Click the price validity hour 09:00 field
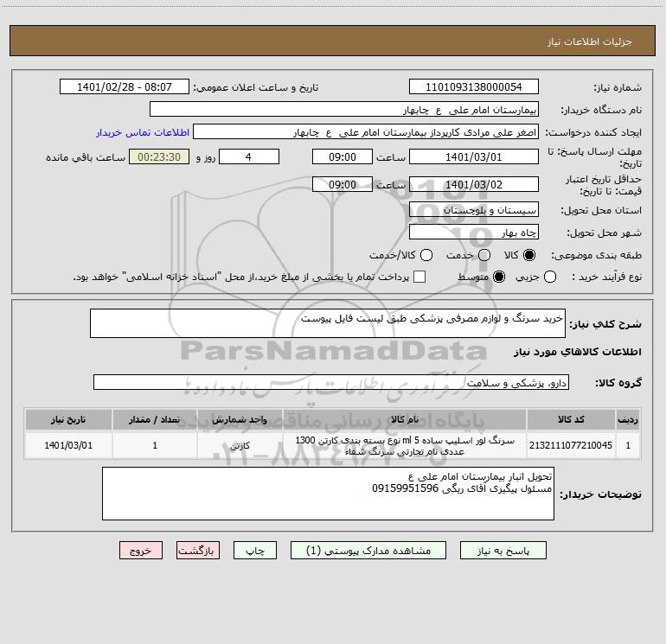The width and height of the screenshot is (666, 644). click(x=343, y=185)
